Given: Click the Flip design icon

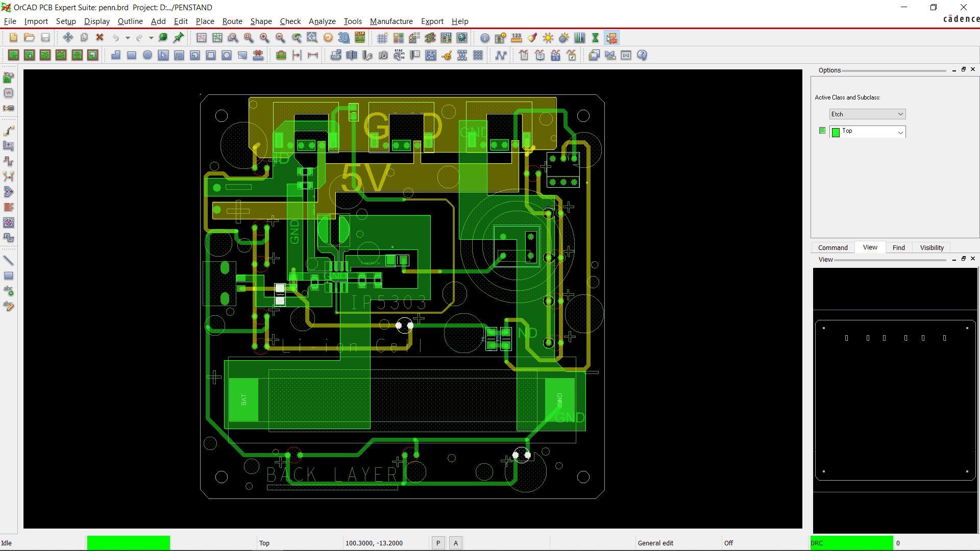Looking at the screenshot, I should pos(360,38).
